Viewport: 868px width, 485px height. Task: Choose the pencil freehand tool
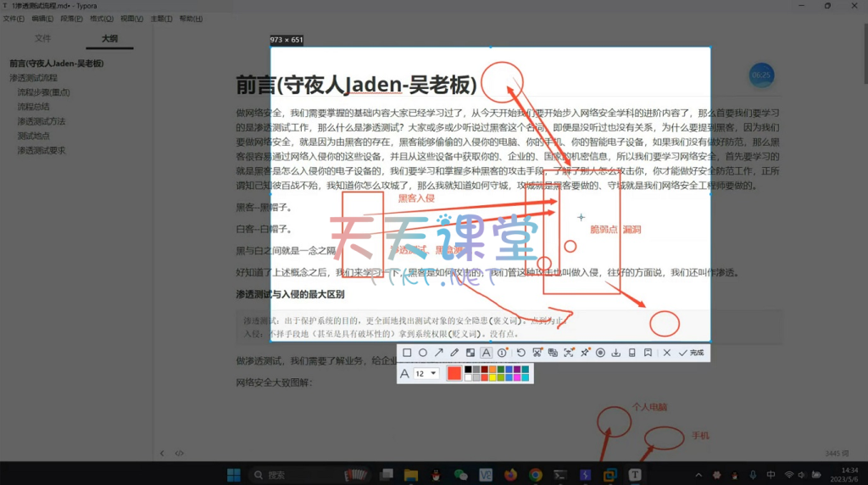[x=454, y=353]
